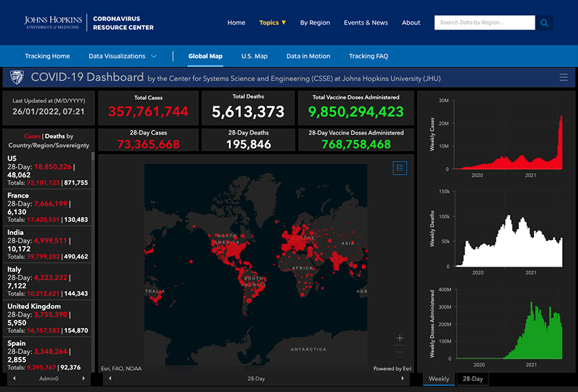This screenshot has width=578, height=392.
Task: Expand the Topics dropdown menu
Action: tap(272, 23)
